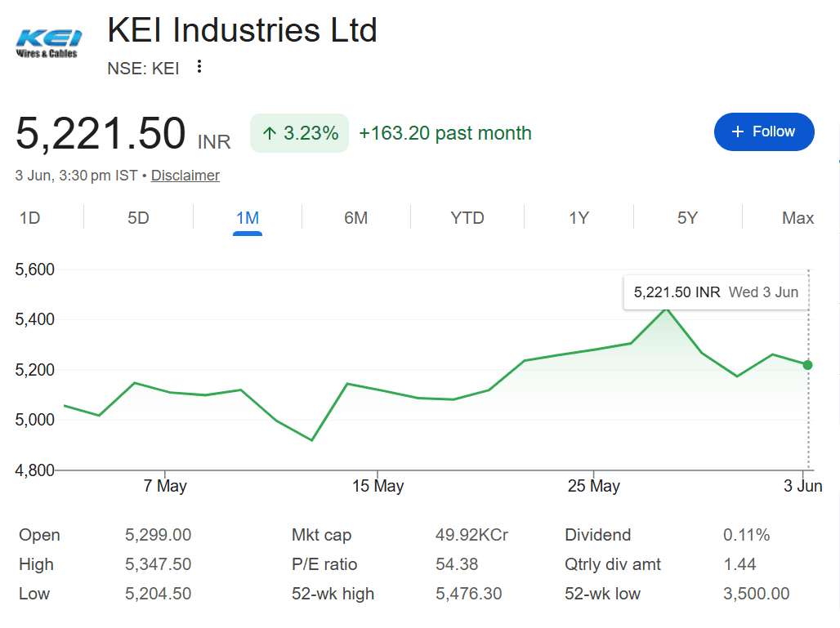Show the Max history chart

798,218
